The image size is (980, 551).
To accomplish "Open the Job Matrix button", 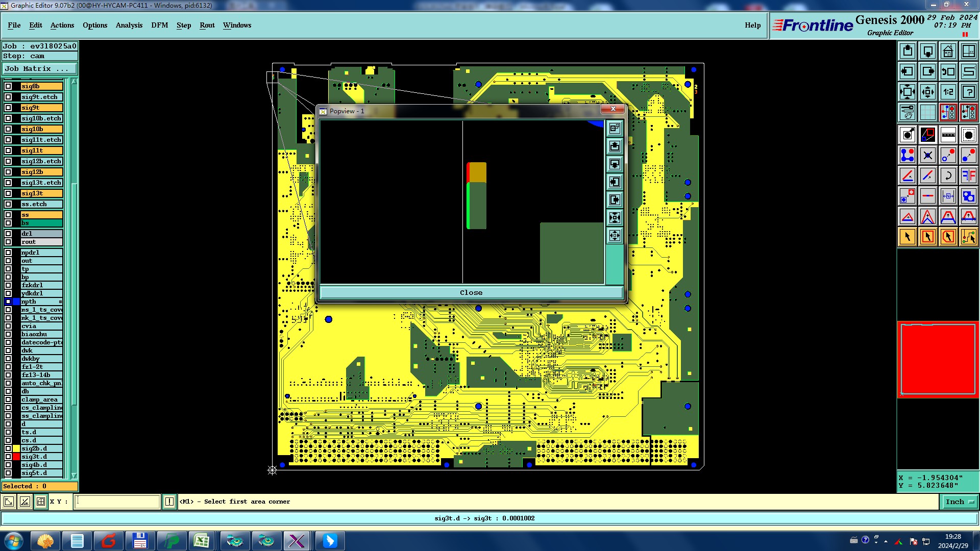I will click(x=39, y=68).
